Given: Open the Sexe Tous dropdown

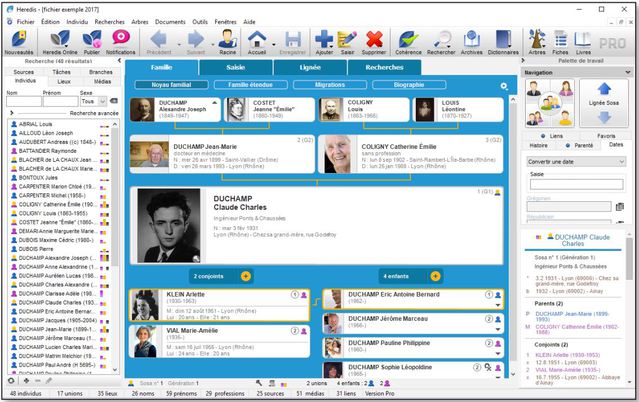Looking at the screenshot, I should (93, 101).
